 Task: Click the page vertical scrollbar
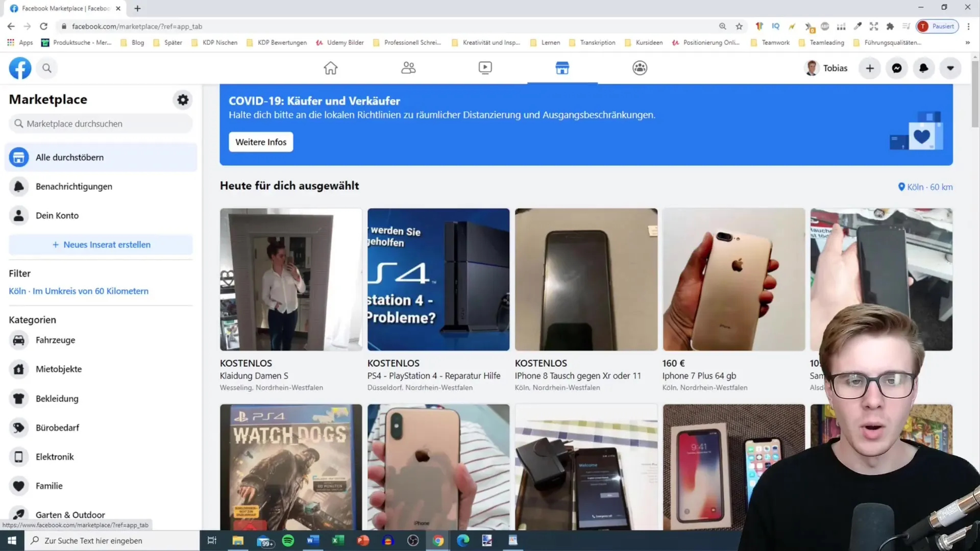[975, 94]
